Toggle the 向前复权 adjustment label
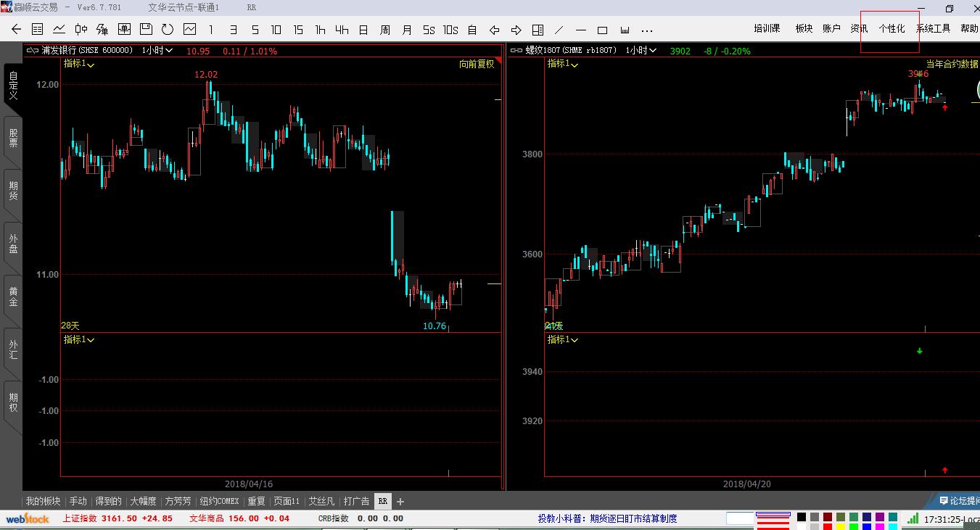The height and width of the screenshot is (530, 980). [477, 64]
